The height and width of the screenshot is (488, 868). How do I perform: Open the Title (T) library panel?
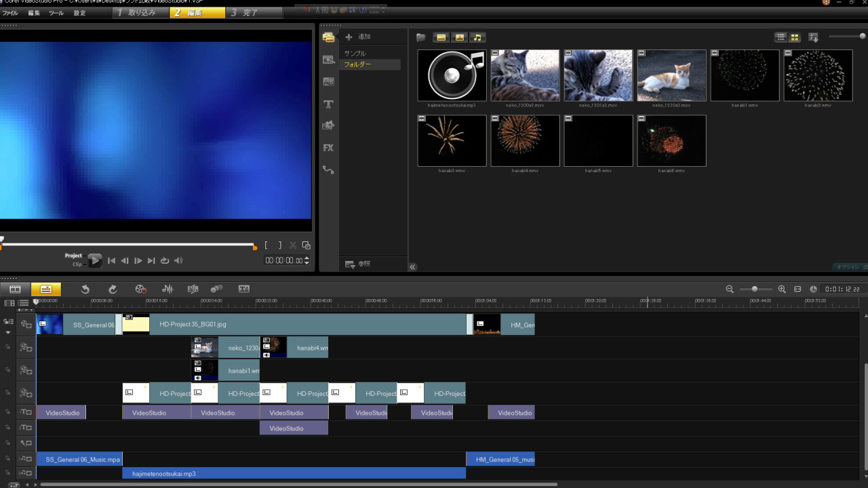coord(329,104)
